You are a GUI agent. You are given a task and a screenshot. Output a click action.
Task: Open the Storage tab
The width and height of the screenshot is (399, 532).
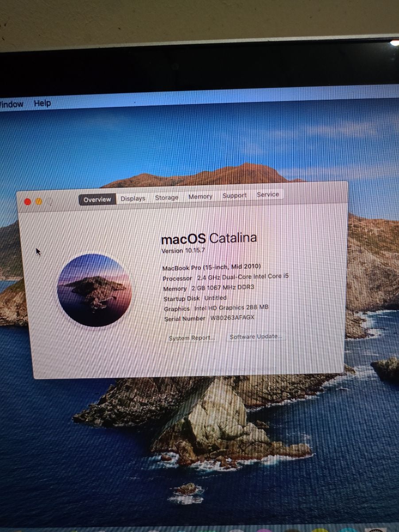(167, 198)
